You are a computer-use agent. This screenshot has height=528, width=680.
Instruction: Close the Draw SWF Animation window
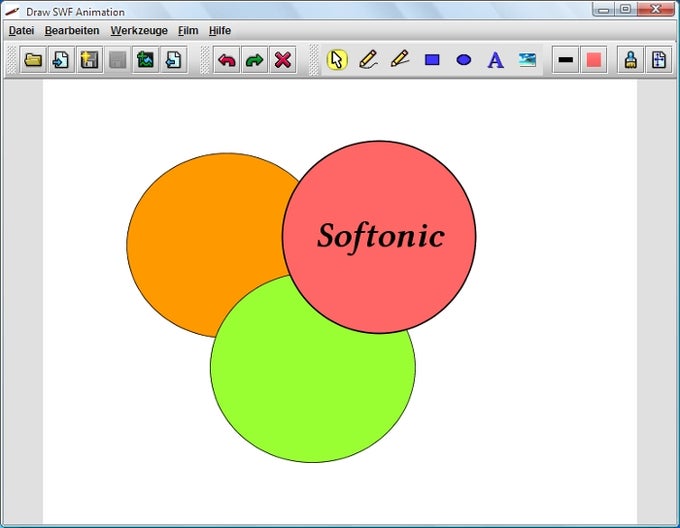[x=656, y=9]
